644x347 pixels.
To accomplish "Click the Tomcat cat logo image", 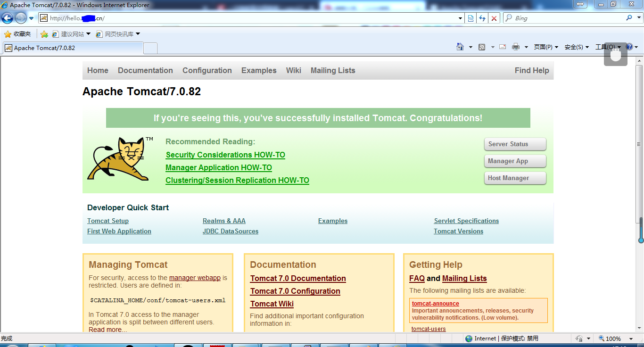I will pos(120,158).
